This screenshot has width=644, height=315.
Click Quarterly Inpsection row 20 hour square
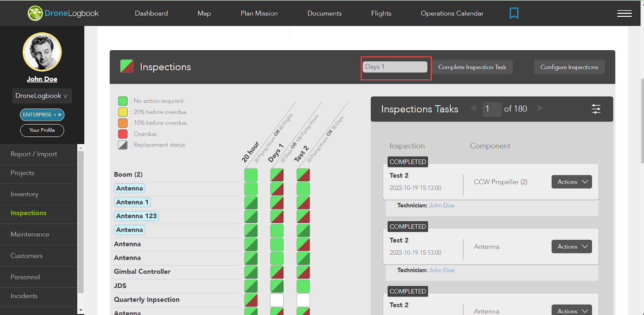[251, 300]
